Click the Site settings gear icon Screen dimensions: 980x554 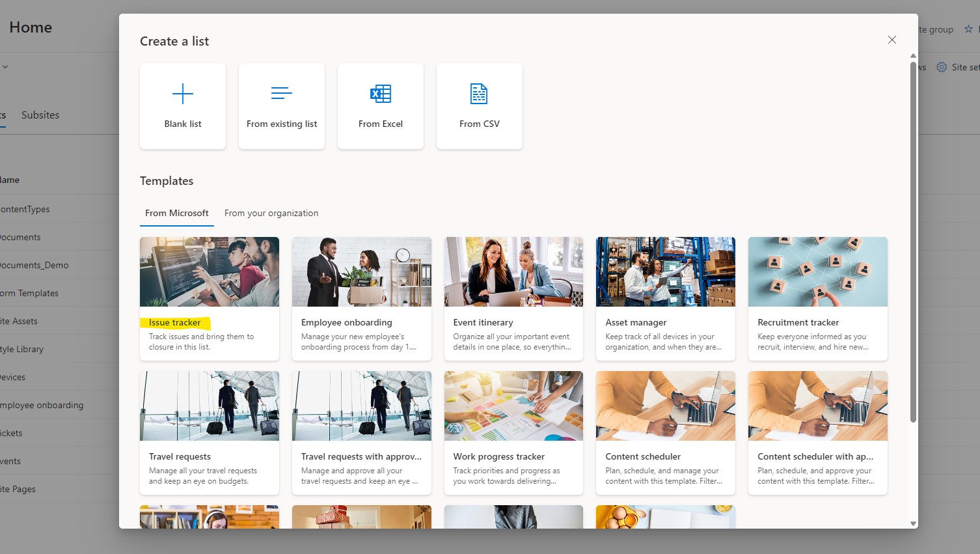tap(942, 67)
